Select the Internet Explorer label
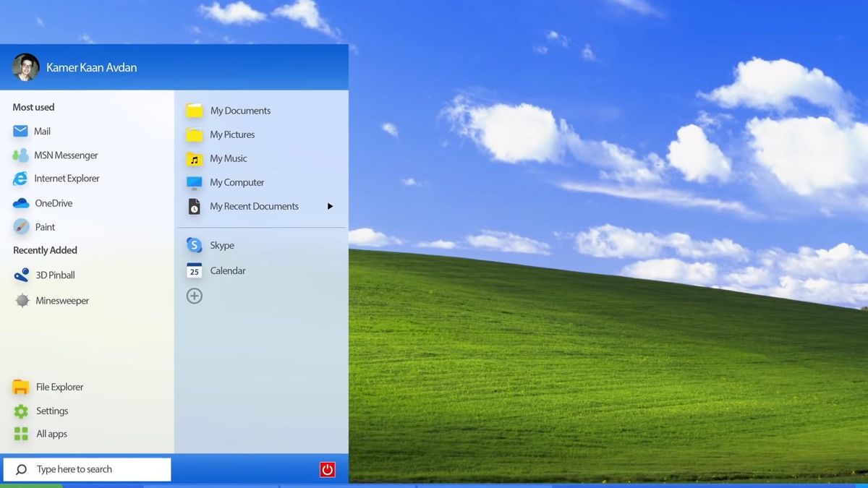 (x=67, y=179)
